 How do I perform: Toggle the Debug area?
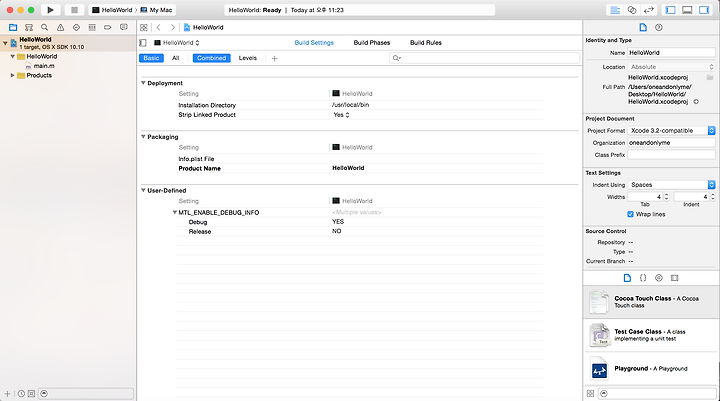(687, 10)
